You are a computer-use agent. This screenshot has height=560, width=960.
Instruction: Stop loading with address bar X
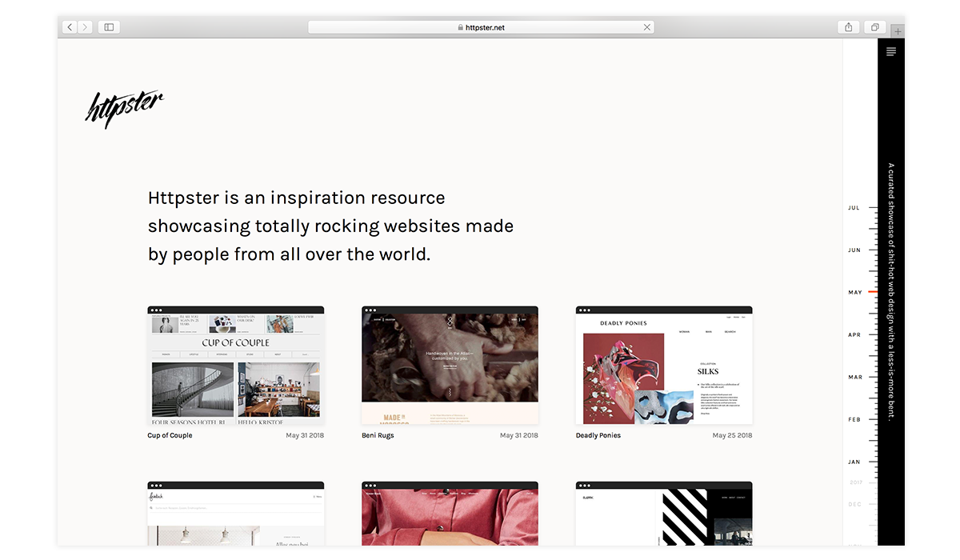click(646, 27)
